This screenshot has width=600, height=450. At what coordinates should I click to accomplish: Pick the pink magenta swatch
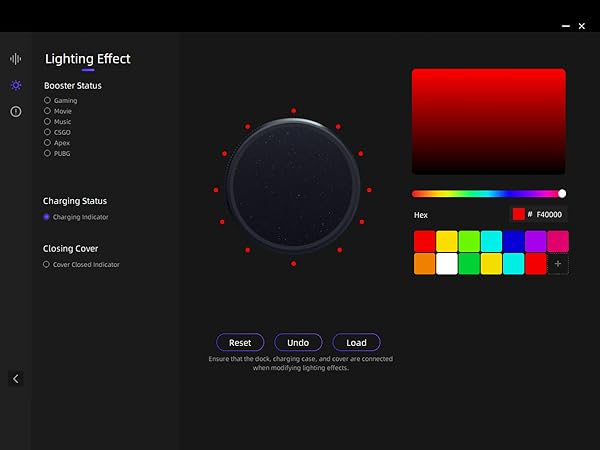558,241
